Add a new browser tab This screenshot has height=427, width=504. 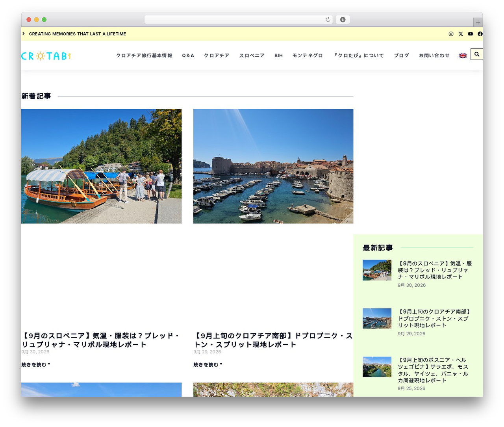pos(478,22)
